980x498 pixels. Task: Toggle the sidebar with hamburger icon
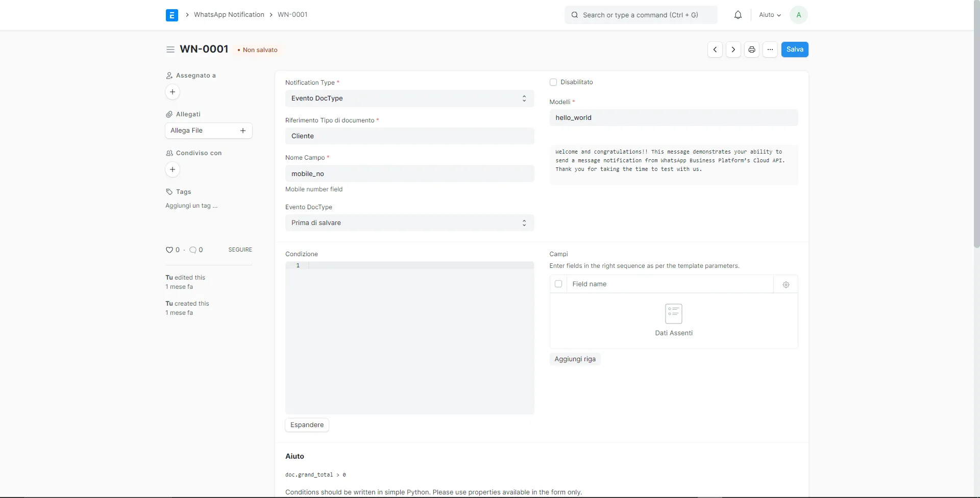pyautogui.click(x=170, y=49)
